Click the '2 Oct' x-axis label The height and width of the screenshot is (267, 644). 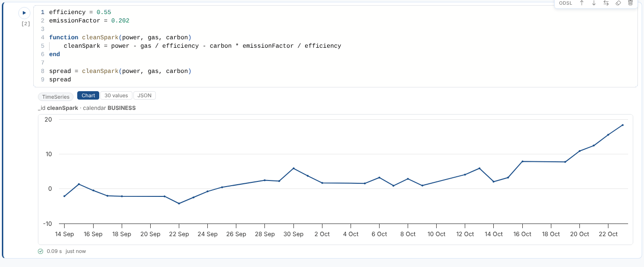(322, 234)
